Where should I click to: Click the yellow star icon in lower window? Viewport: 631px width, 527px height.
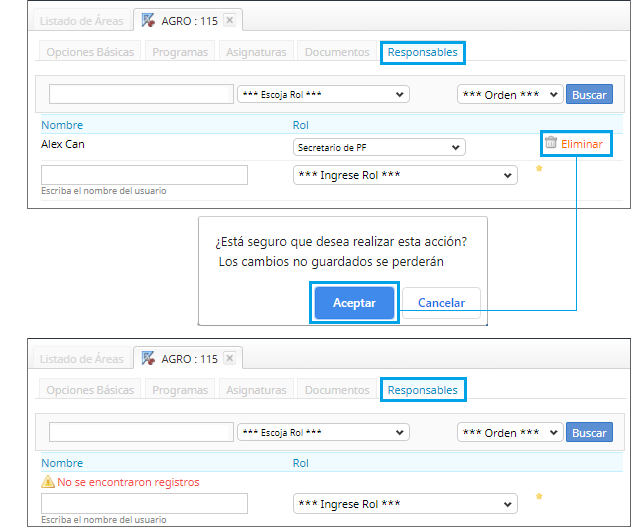(x=539, y=496)
